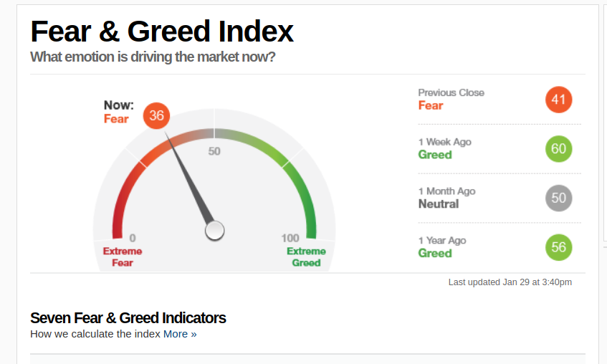Select the 1 Week Ago Greed row
The width and height of the screenshot is (607, 364).
click(500, 149)
